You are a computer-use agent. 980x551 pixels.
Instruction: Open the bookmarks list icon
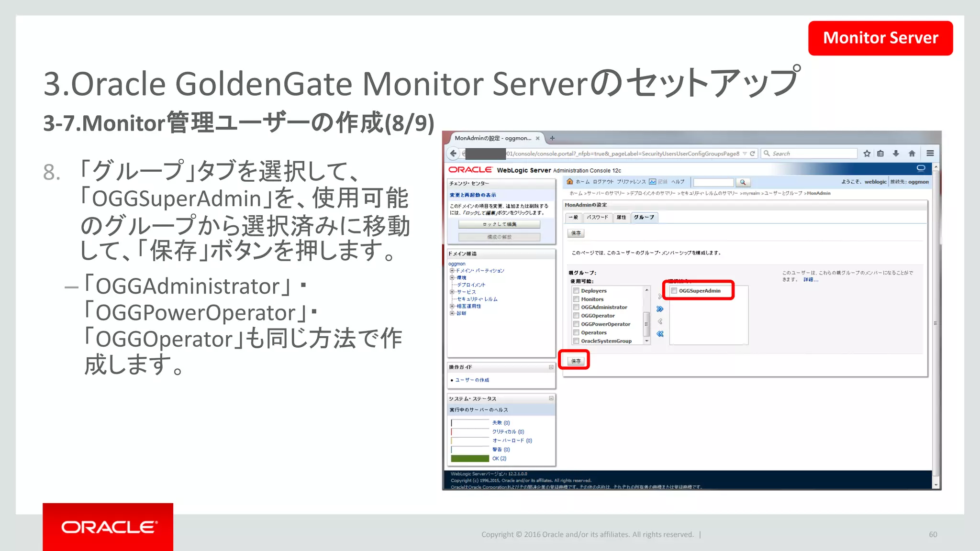(880, 154)
